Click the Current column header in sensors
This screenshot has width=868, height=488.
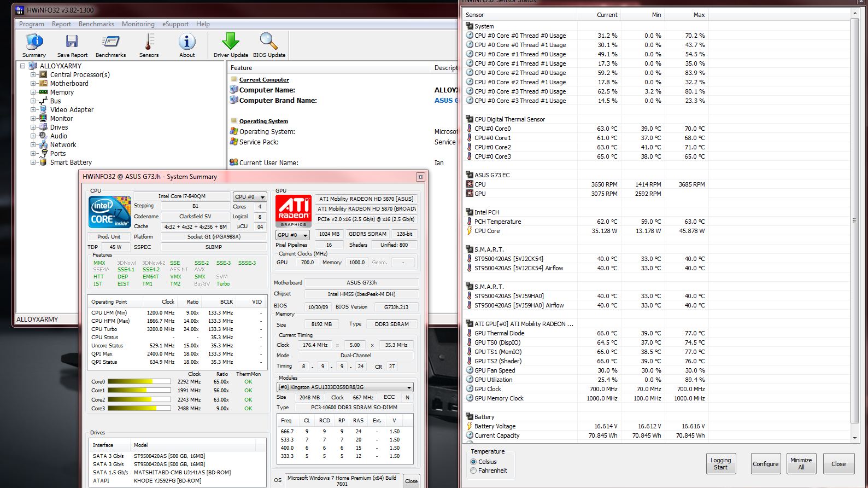pos(599,15)
